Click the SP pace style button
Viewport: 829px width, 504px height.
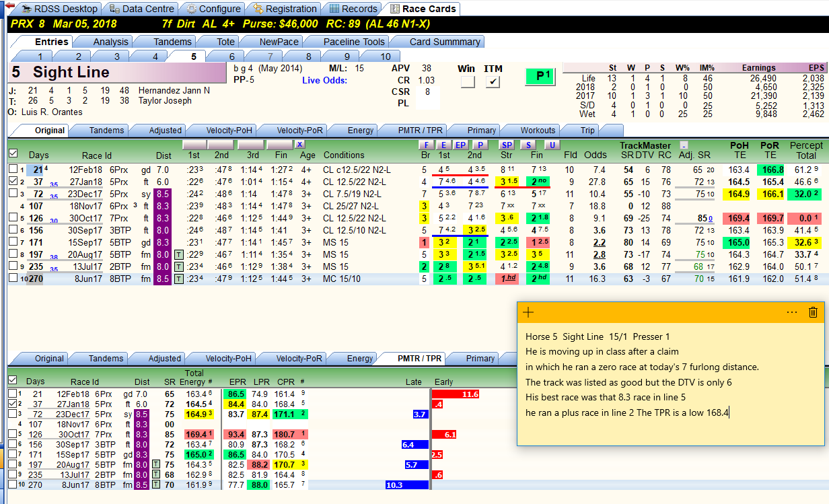click(507, 145)
